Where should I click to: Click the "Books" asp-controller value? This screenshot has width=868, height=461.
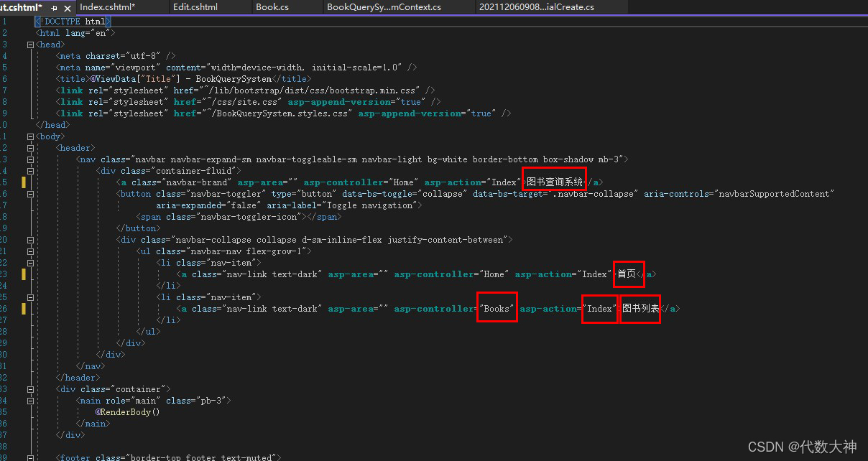click(x=497, y=309)
